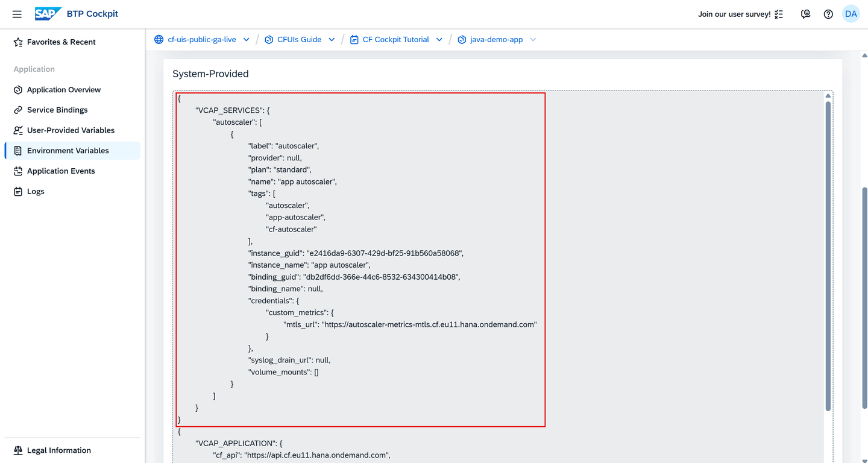Click the cf_api URL value
Image resolution: width=868 pixels, height=463 pixels.
[x=316, y=455]
